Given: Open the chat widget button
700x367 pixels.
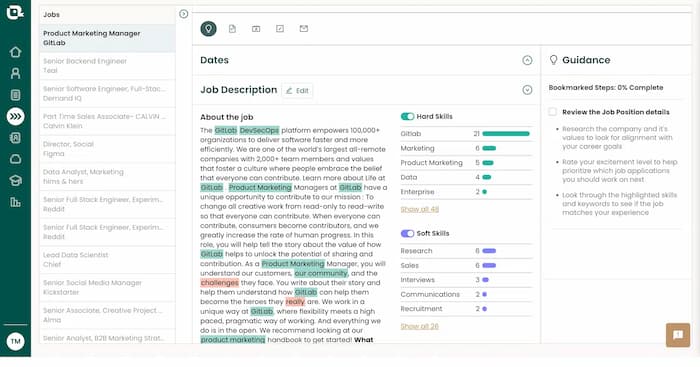Looking at the screenshot, I should 678,335.
